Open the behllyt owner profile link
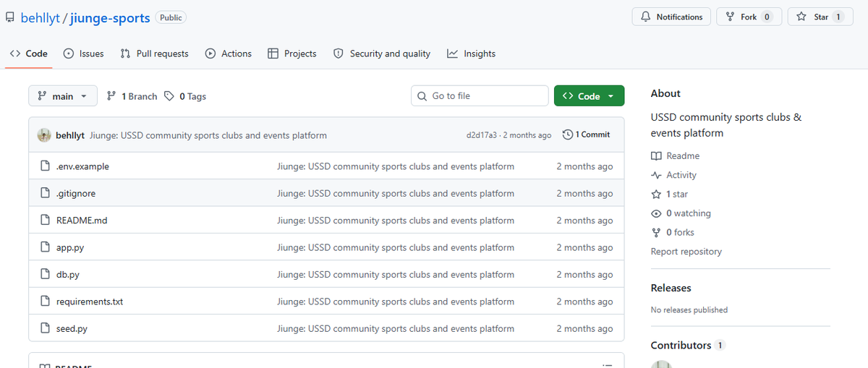Image resolution: width=868 pixels, height=368 pixels. (x=40, y=17)
